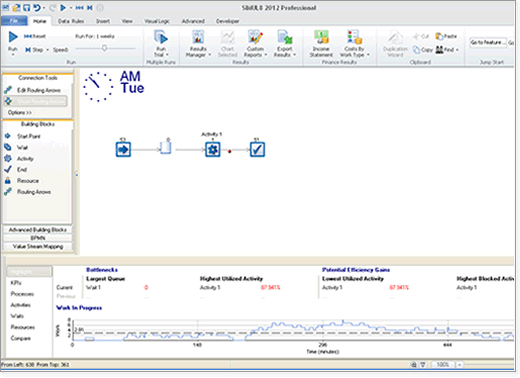The image size is (520, 378).
Task: Open the Developer ribbon tab
Action: [228, 21]
